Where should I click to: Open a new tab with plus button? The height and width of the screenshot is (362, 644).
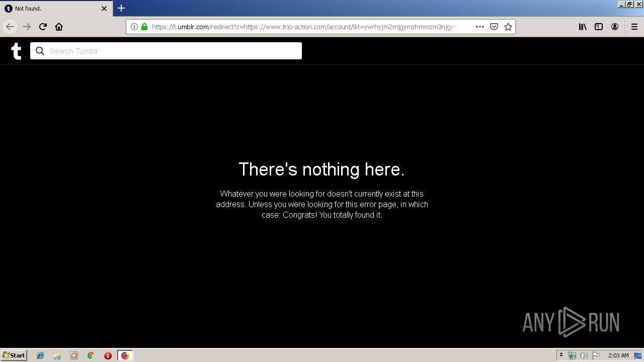point(121,8)
